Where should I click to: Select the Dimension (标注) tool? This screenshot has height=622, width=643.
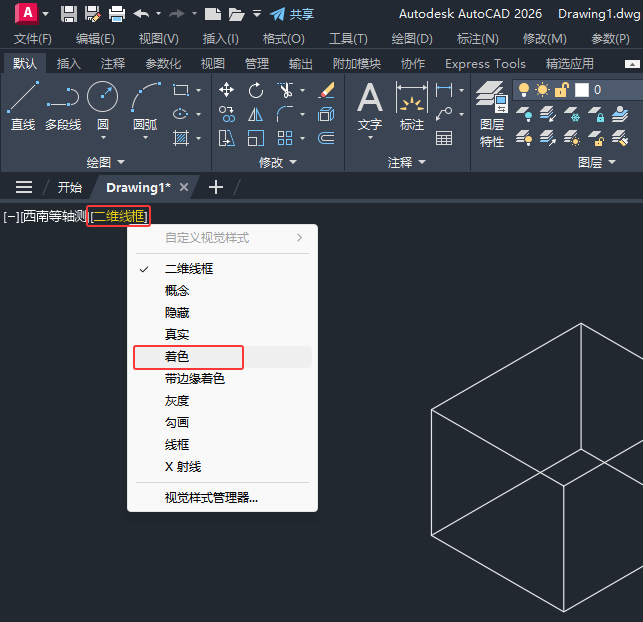pos(412,105)
